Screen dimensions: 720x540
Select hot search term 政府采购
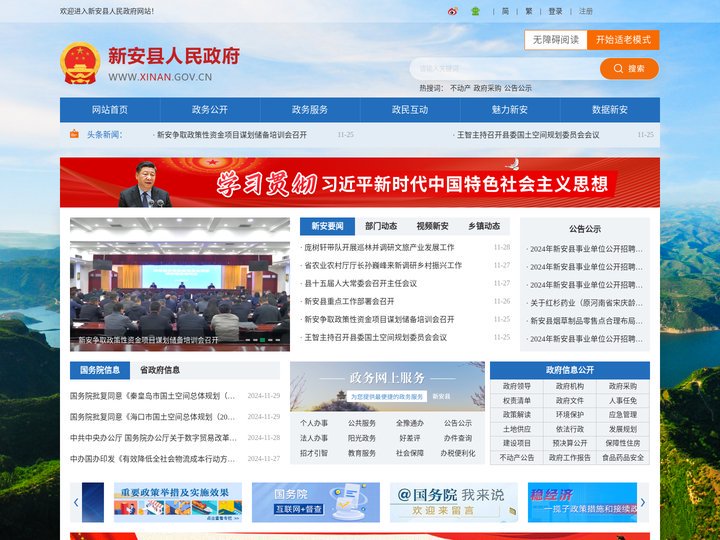[487, 88]
